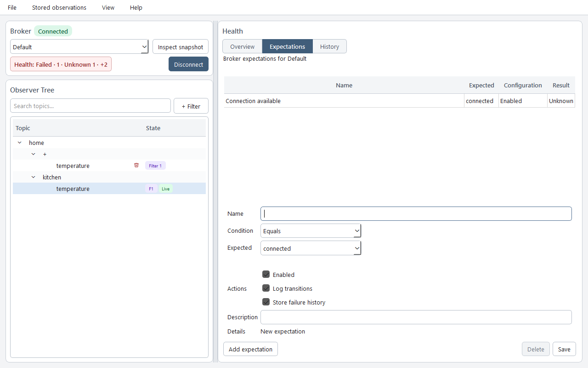Click the Live badge on kitchen temperature

coord(166,189)
